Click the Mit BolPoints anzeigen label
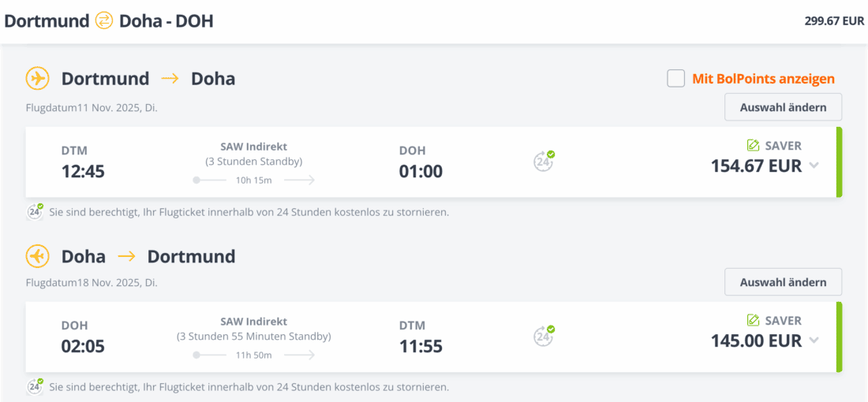This screenshot has height=402, width=868. click(763, 79)
